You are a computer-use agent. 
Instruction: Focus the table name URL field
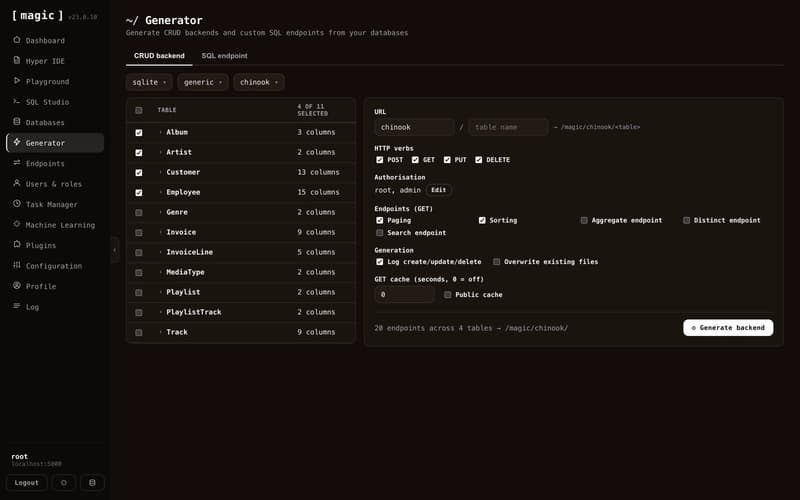tap(509, 127)
